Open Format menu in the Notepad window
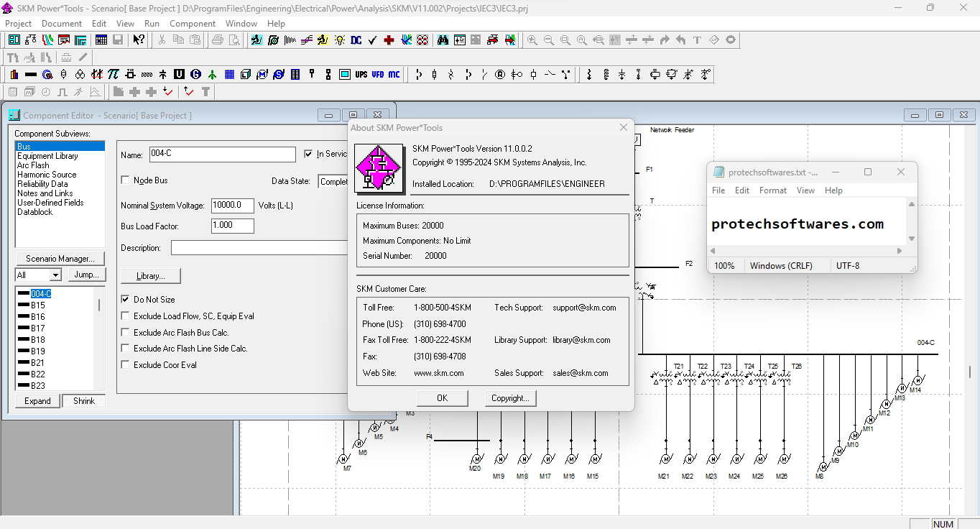 point(773,190)
